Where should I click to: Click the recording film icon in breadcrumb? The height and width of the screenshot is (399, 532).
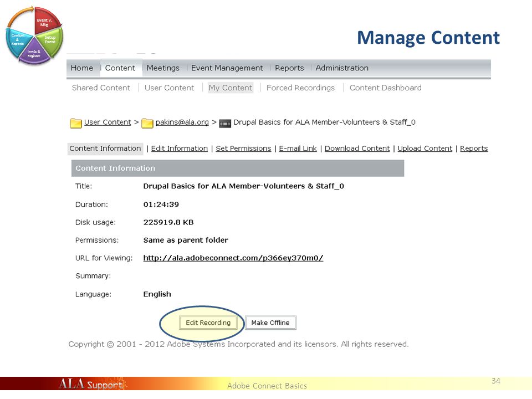click(225, 123)
